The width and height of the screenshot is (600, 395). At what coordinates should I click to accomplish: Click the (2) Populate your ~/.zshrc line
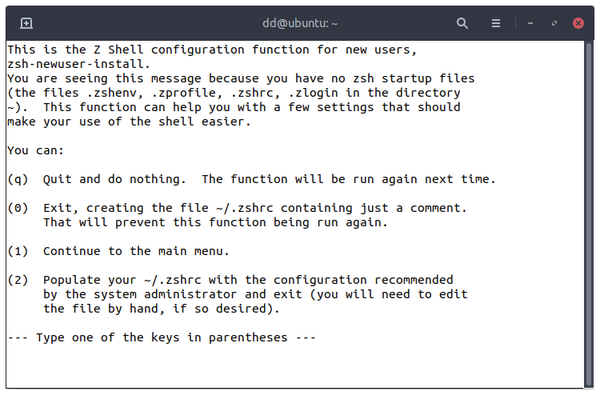point(230,280)
